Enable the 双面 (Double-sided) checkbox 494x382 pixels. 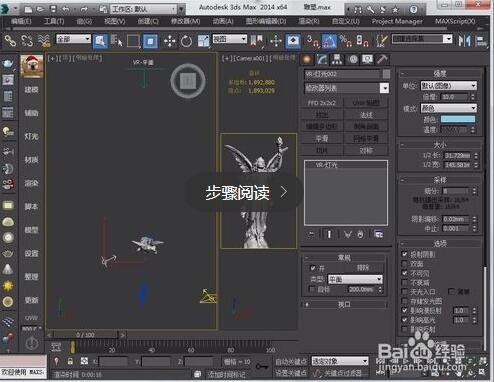tap(405, 264)
